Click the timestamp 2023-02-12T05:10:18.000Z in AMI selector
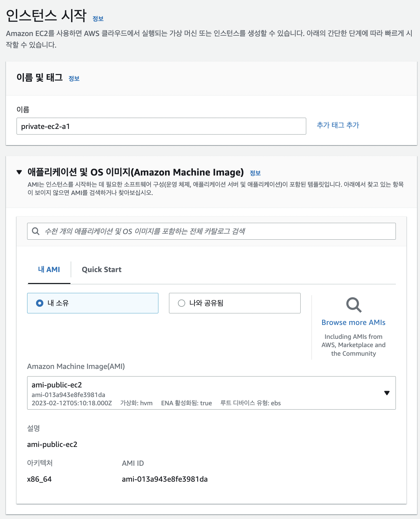 (x=72, y=403)
